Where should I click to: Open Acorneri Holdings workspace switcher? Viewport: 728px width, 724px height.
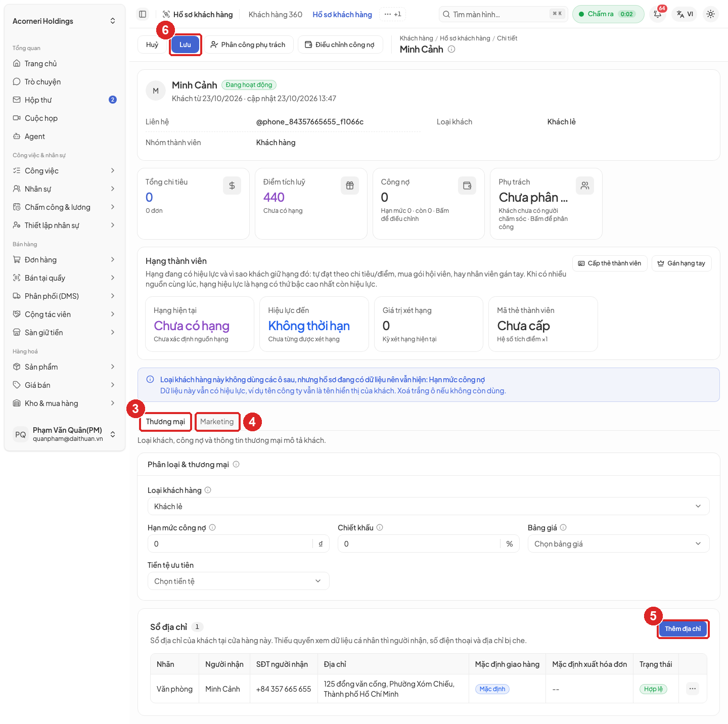[65, 21]
